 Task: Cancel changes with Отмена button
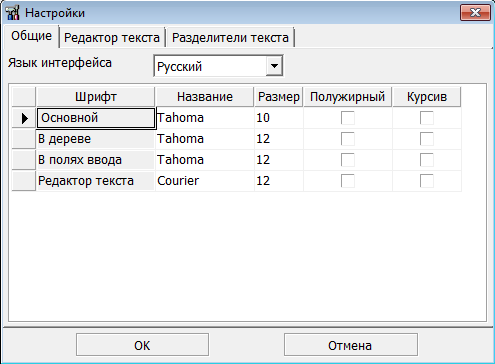coord(351,345)
